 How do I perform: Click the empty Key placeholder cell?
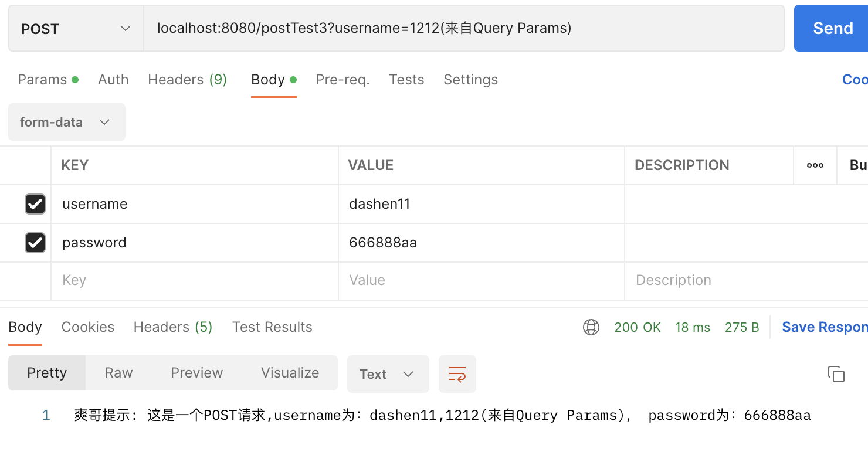(194, 280)
